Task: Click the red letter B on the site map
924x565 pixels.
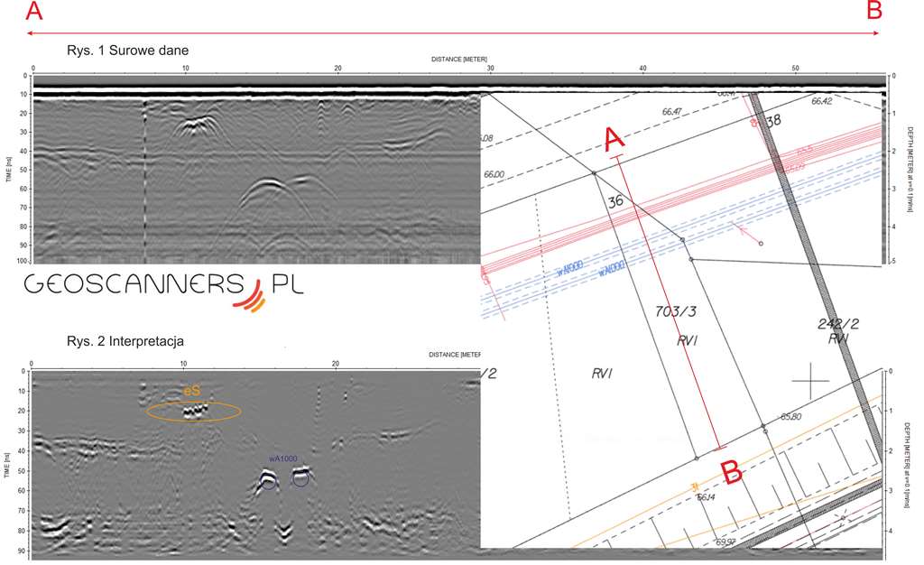Action: [731, 472]
